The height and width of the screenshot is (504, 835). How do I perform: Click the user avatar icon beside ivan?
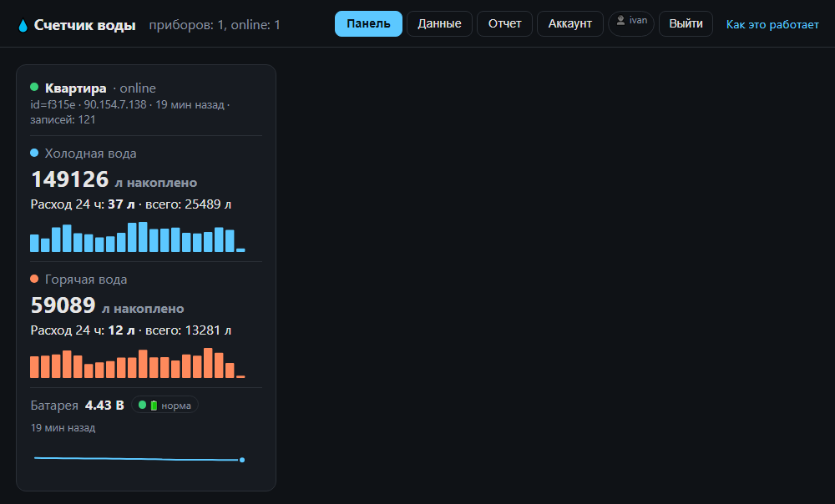click(x=620, y=21)
